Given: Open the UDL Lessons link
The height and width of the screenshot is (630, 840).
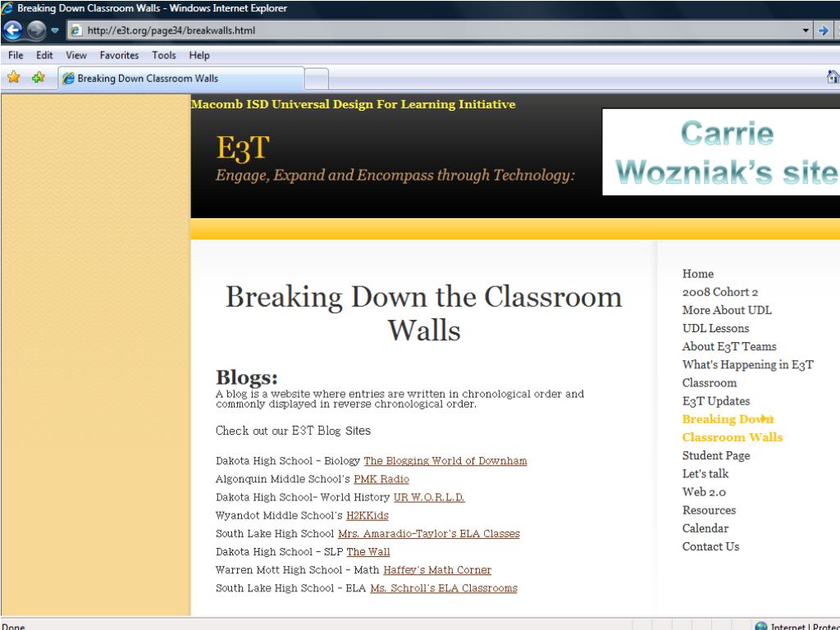Looking at the screenshot, I should click(x=715, y=328).
